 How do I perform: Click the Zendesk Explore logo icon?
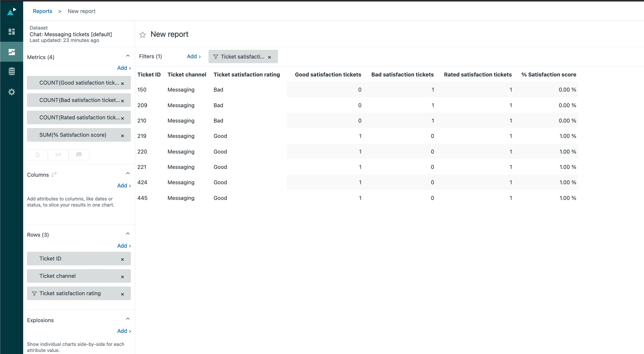point(12,11)
